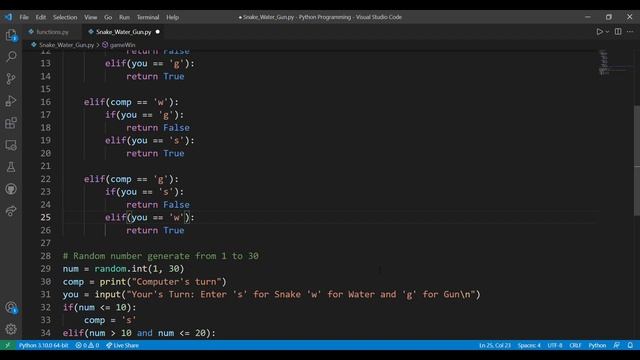
Task: Click 'if(num <= 10):' on line 32
Action: [100, 307]
